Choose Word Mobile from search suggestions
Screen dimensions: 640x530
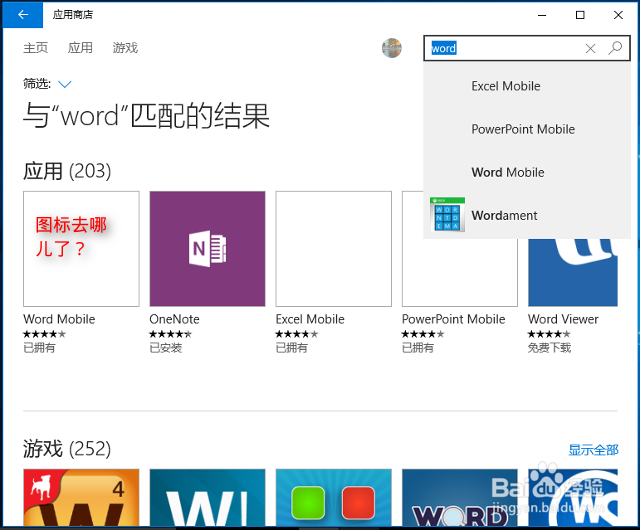(x=527, y=172)
